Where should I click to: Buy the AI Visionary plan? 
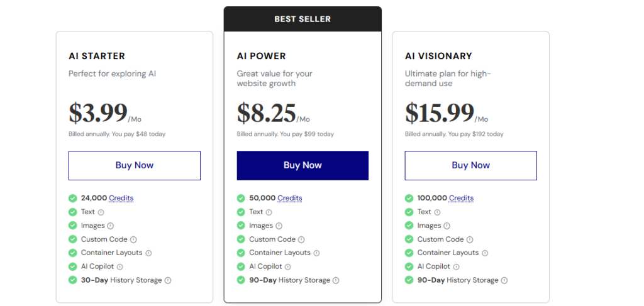pos(470,165)
